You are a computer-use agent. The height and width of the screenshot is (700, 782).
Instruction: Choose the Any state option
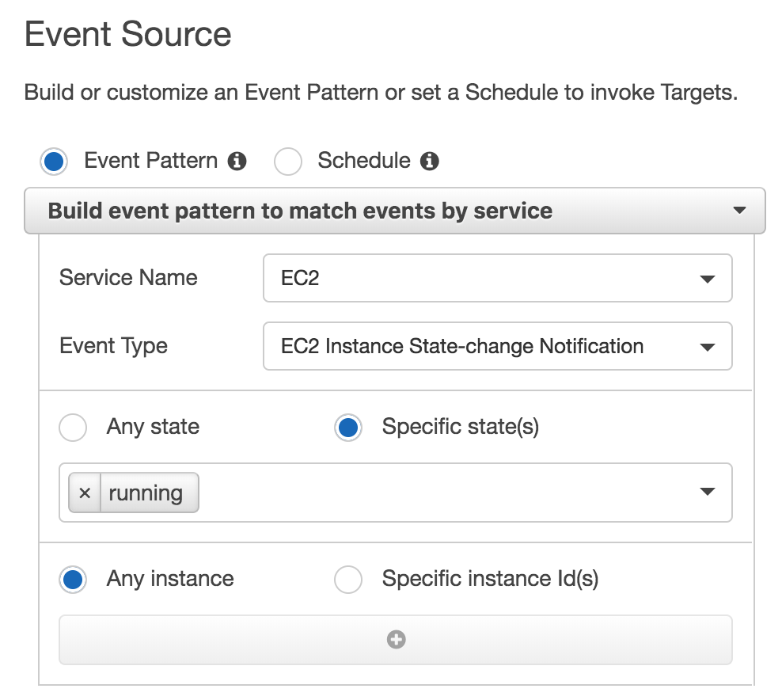(x=73, y=428)
